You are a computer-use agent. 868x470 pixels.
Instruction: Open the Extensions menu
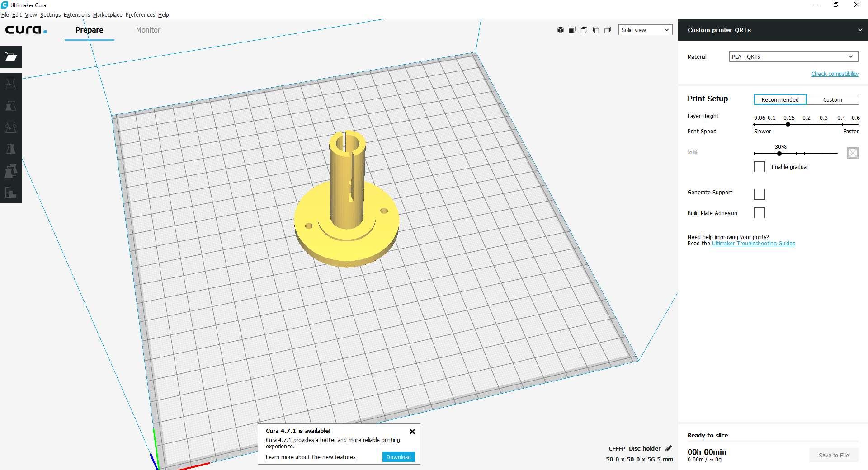tap(77, 14)
